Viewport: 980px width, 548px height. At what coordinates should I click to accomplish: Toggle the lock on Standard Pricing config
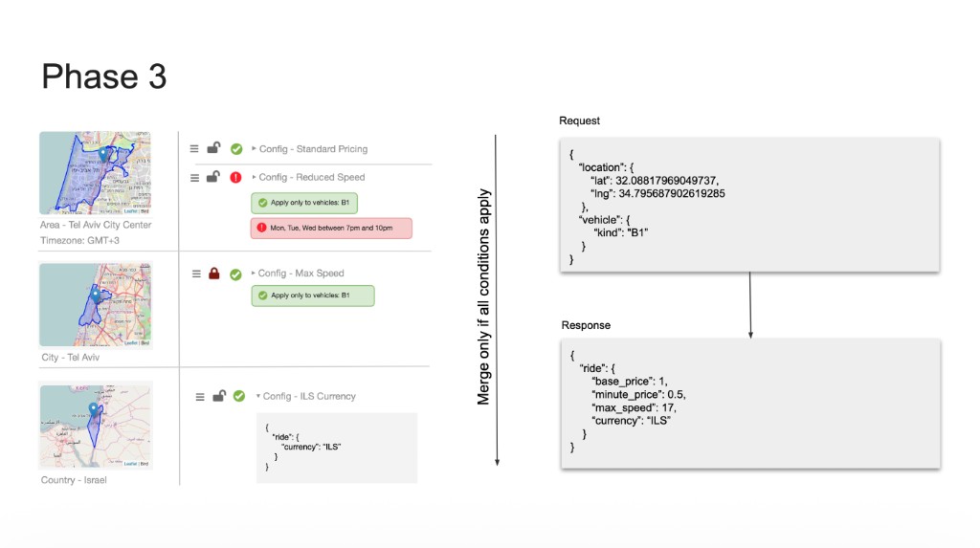click(213, 147)
